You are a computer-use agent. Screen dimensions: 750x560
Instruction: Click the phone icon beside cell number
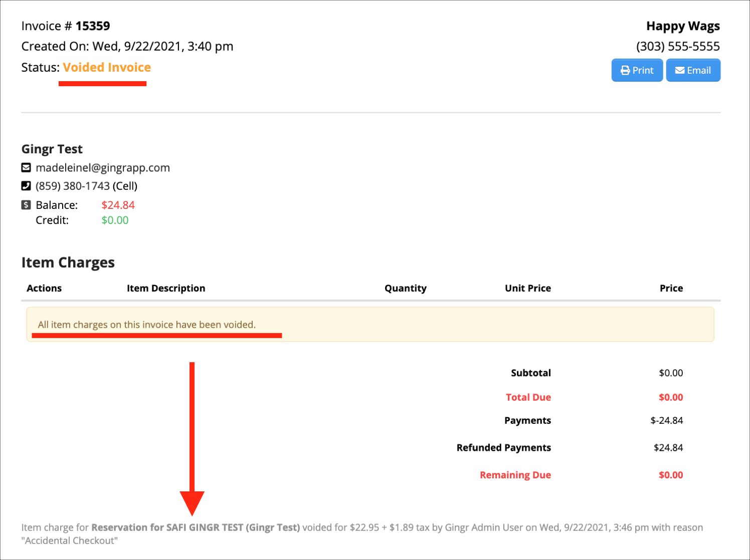26,186
